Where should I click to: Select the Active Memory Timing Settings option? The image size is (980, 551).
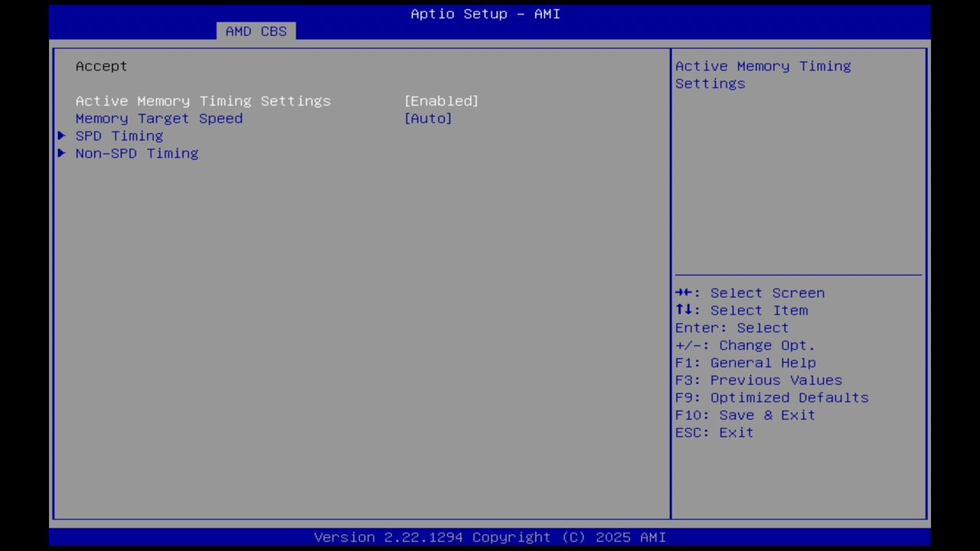pos(203,100)
